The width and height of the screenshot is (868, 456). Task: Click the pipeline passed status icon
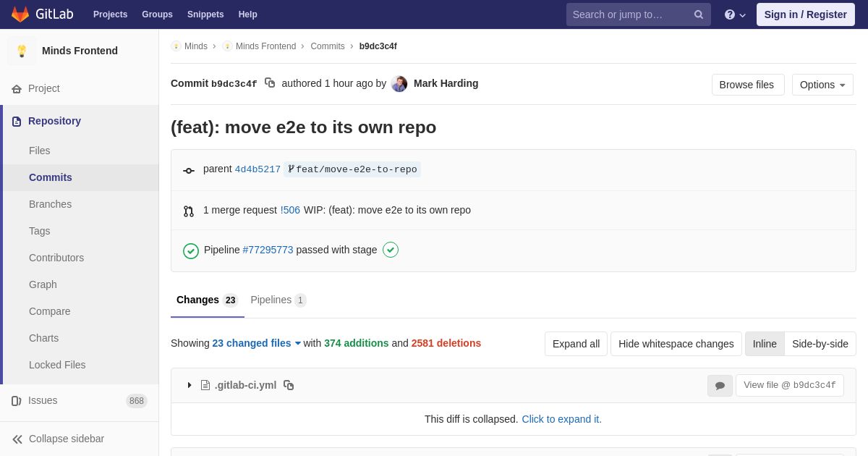pyautogui.click(x=191, y=250)
